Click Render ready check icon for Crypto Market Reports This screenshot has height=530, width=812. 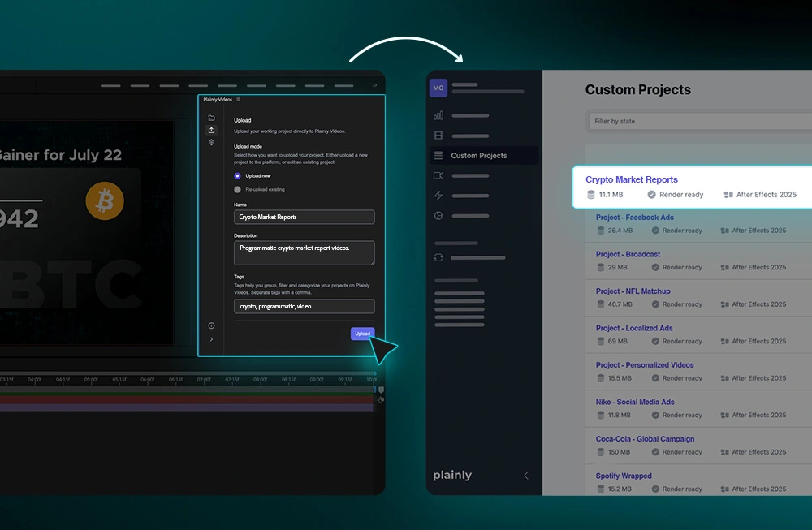651,195
